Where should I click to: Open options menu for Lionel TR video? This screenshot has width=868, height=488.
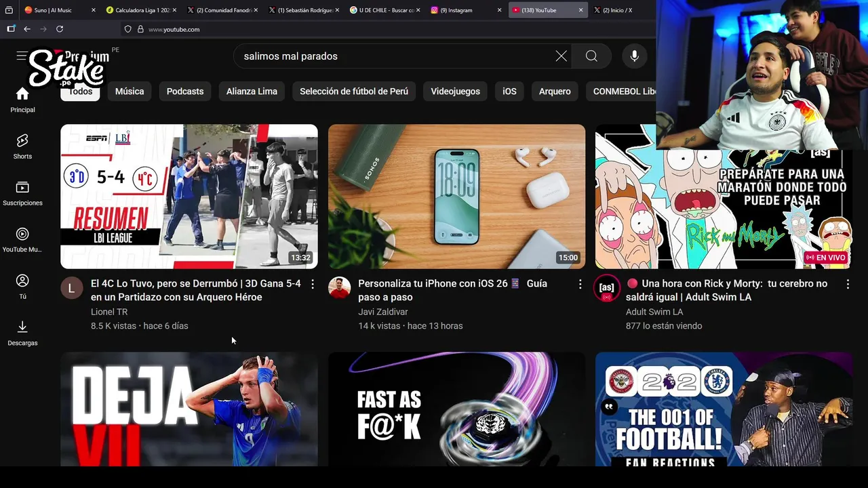[312, 285]
